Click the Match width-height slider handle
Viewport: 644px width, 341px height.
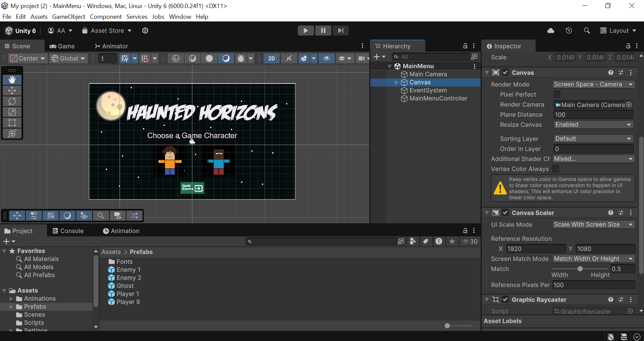pos(580,269)
